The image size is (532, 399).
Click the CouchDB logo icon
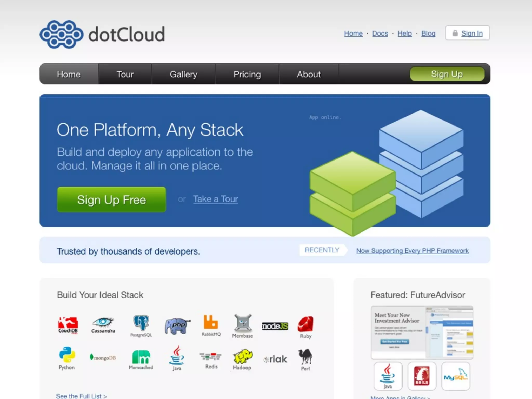coord(68,325)
